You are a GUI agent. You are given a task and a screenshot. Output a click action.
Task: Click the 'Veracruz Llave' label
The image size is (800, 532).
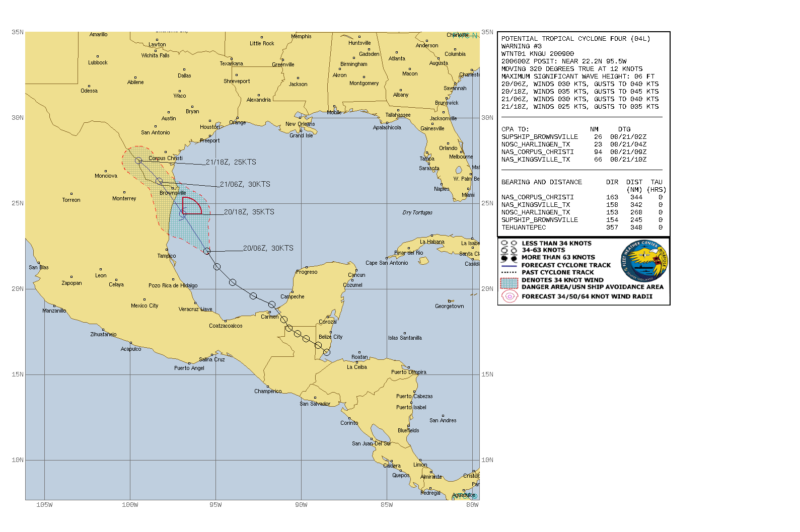[195, 309]
